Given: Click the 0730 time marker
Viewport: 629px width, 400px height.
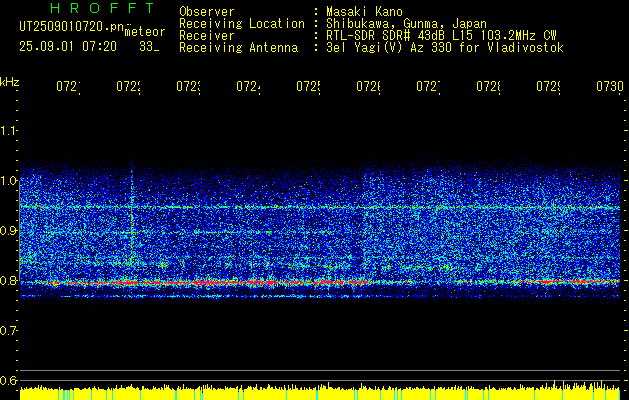Looking at the screenshot, I should [x=610, y=87].
